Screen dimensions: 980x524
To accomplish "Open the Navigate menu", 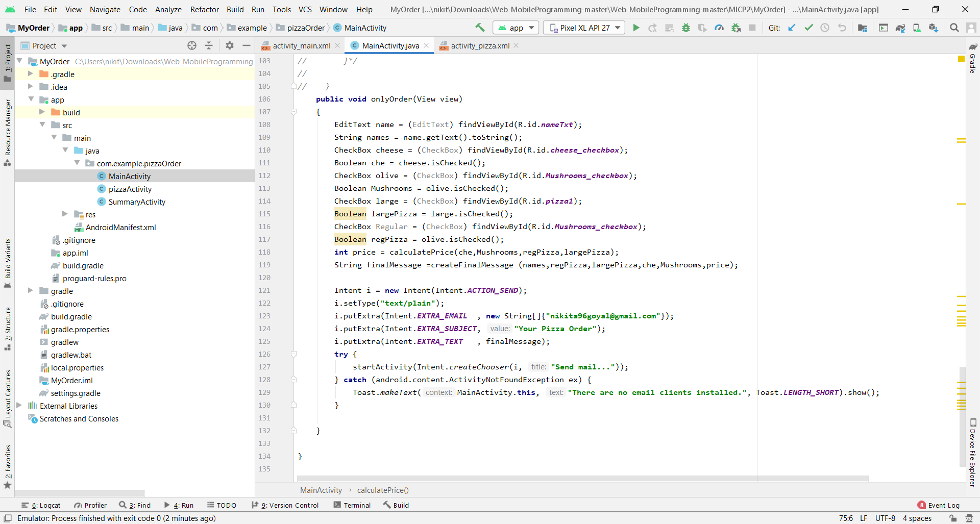I will [x=105, y=9].
